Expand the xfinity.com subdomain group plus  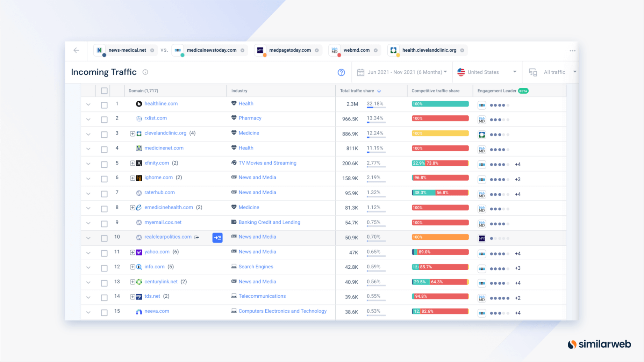(x=133, y=163)
